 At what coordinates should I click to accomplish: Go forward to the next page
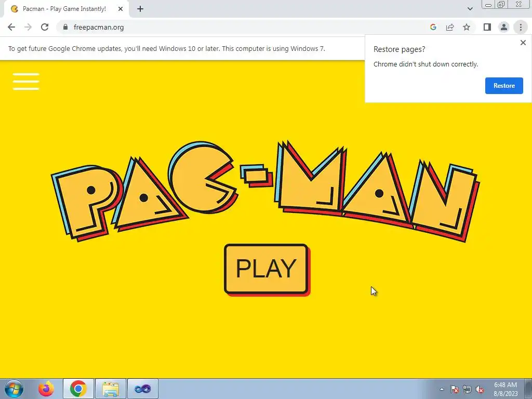pos(28,27)
